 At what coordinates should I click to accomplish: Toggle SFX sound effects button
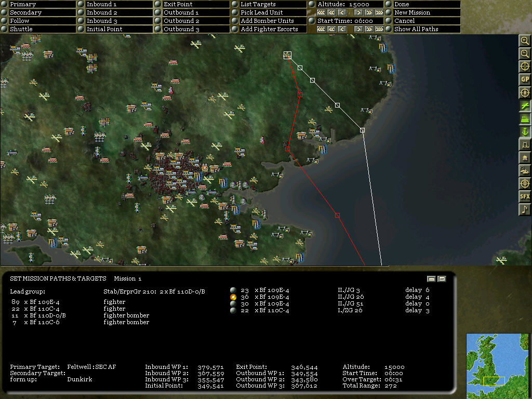coord(525,196)
